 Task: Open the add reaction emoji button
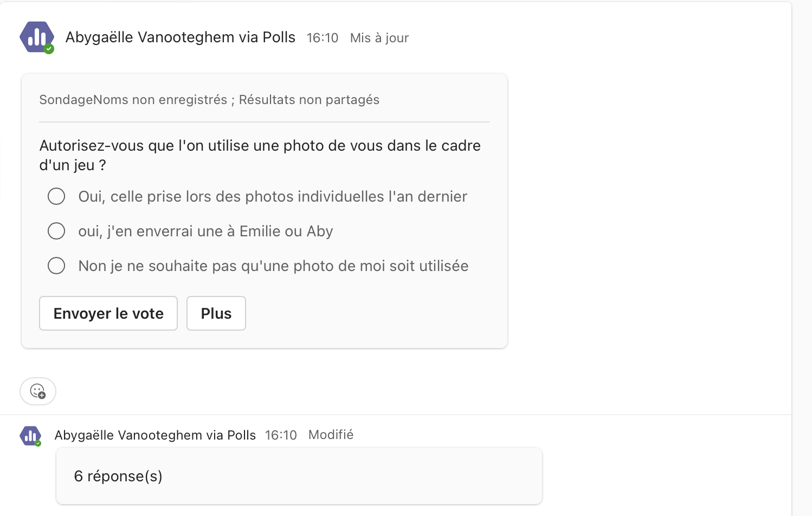pyautogui.click(x=38, y=391)
